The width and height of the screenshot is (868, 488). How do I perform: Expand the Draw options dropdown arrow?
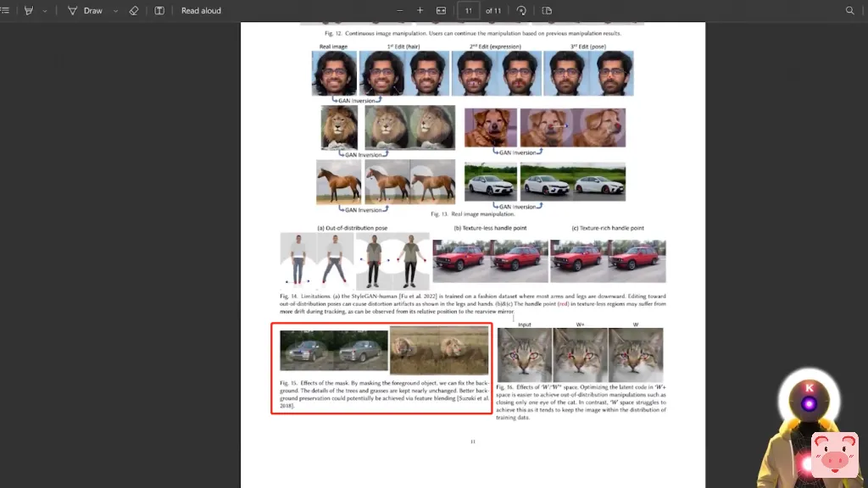pos(115,11)
